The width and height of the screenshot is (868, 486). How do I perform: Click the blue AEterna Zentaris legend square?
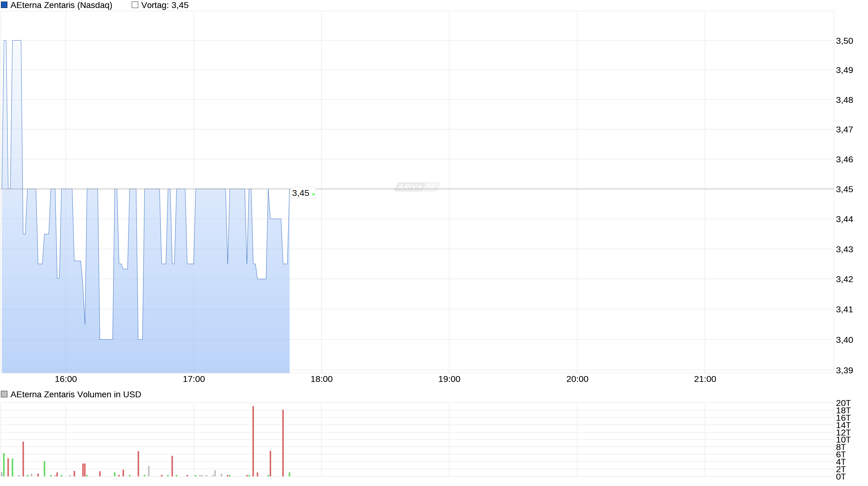coord(5,5)
